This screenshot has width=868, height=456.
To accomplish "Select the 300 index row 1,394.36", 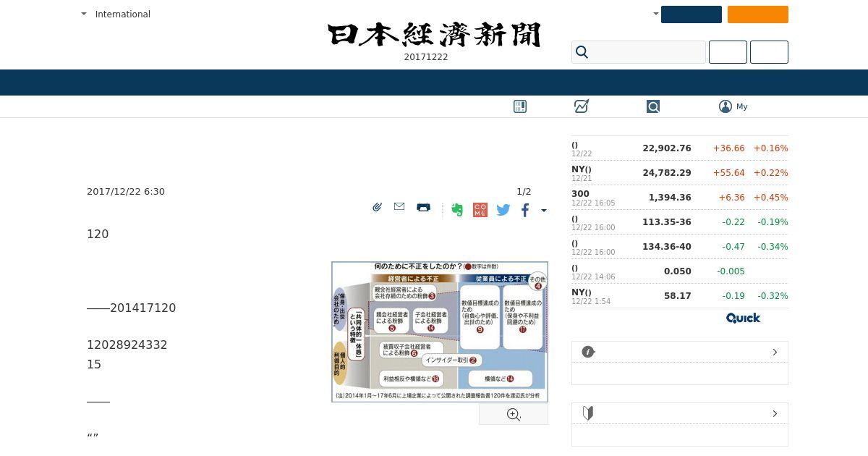I will click(x=680, y=198).
